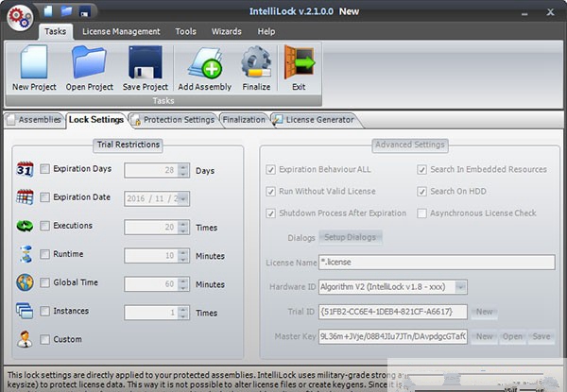Click the Setup Dialogs button
Screen dimensions: 567x392
(x=350, y=237)
